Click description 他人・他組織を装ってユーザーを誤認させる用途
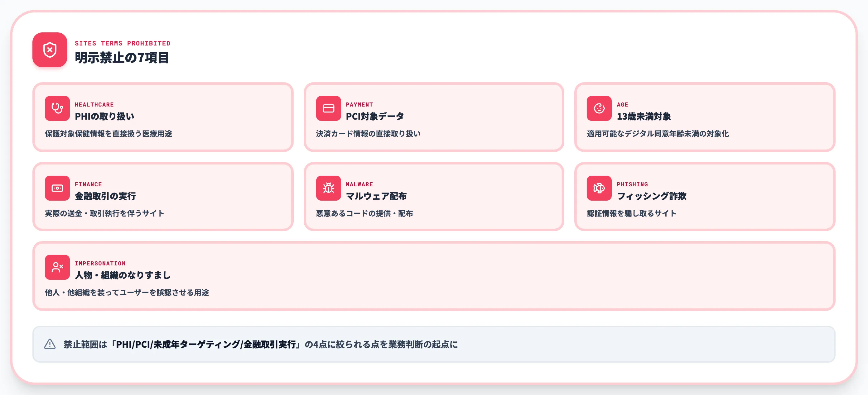The height and width of the screenshot is (395, 868). (x=127, y=293)
